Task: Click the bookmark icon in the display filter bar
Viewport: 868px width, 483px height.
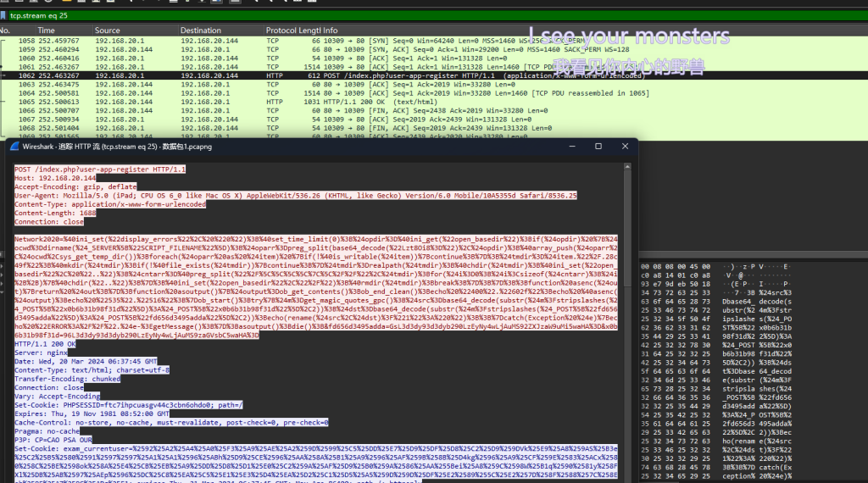Action: [5, 15]
